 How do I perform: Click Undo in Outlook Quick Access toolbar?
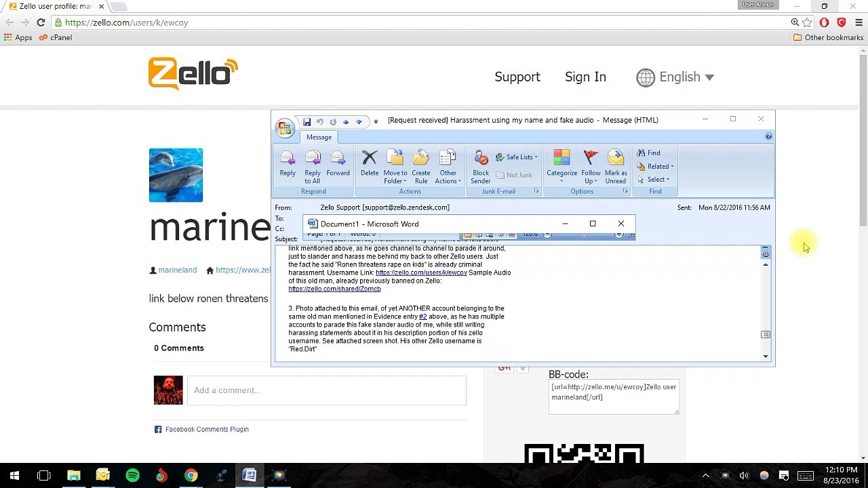click(x=319, y=122)
